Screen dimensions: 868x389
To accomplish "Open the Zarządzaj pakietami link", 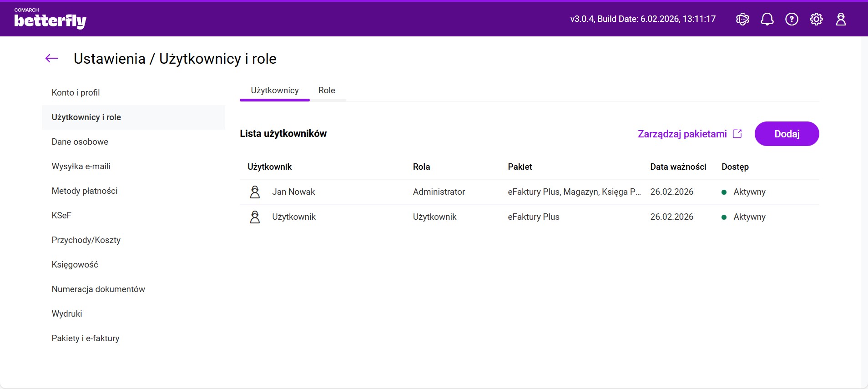I will tap(682, 134).
